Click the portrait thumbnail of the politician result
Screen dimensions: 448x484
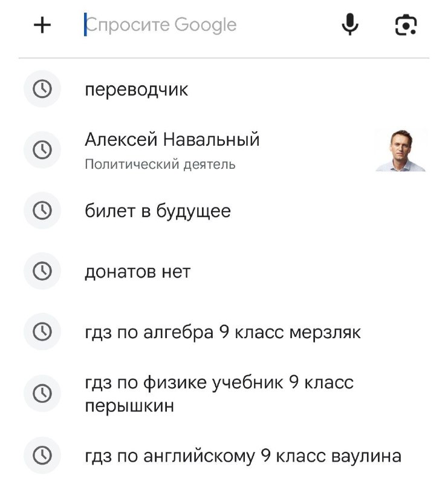tap(400, 150)
